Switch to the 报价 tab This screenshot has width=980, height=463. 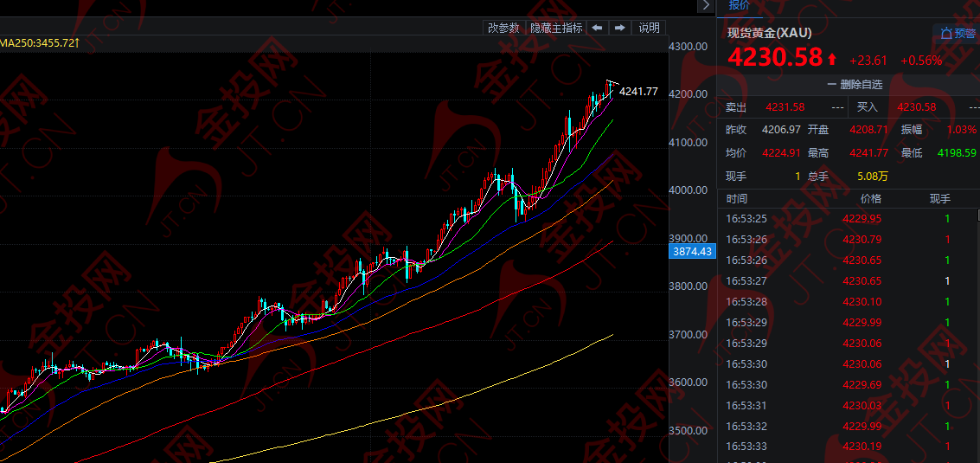739,5
